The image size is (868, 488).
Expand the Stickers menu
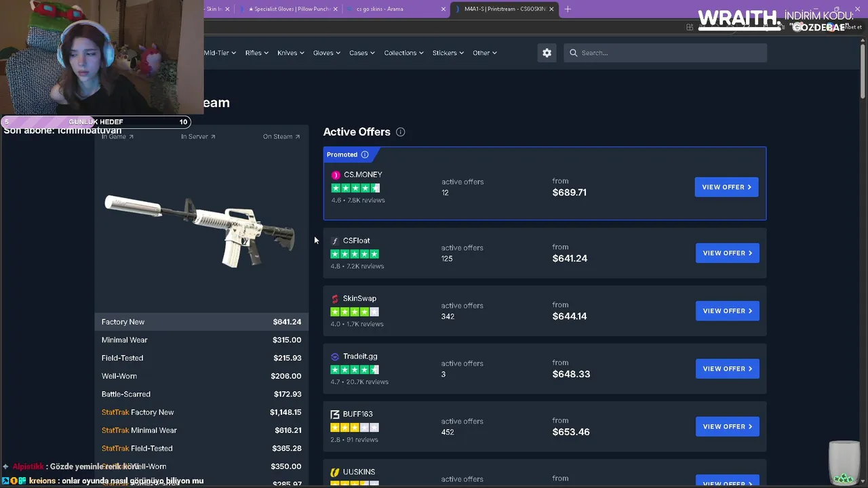pos(448,53)
